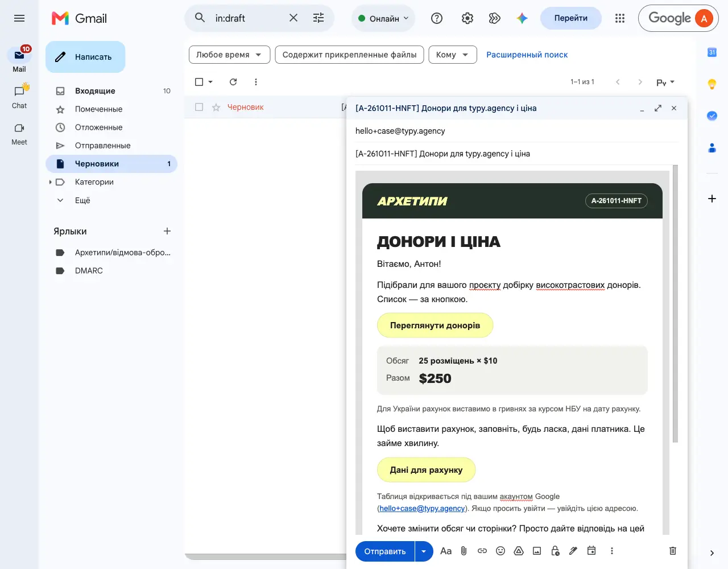Insert files using Google Drive

(x=519, y=551)
